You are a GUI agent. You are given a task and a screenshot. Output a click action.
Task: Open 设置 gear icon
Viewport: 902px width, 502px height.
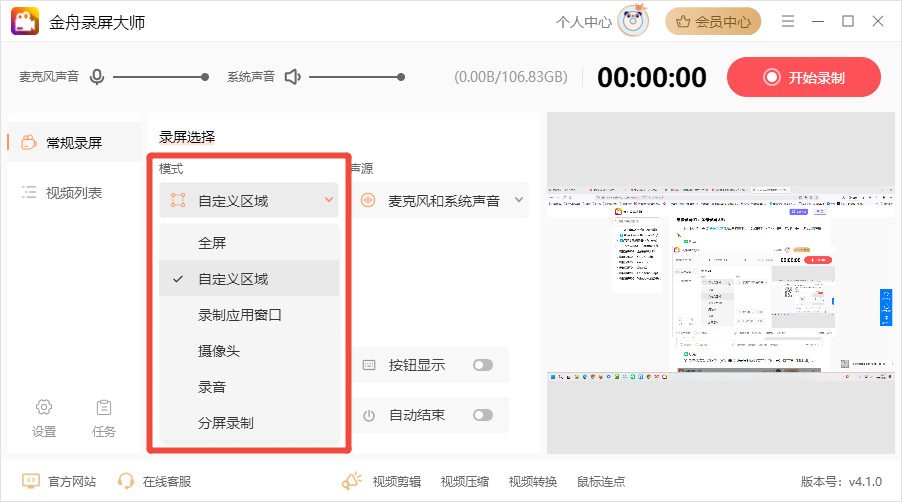point(44,408)
